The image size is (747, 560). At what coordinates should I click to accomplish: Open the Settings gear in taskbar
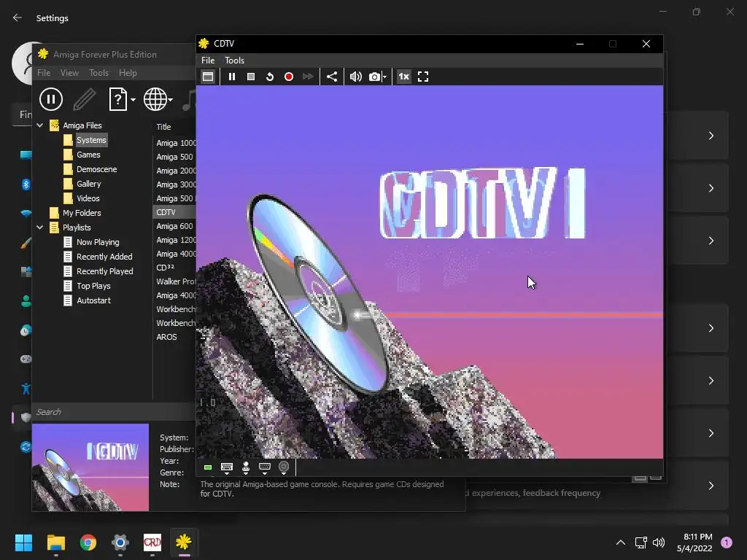click(x=120, y=542)
